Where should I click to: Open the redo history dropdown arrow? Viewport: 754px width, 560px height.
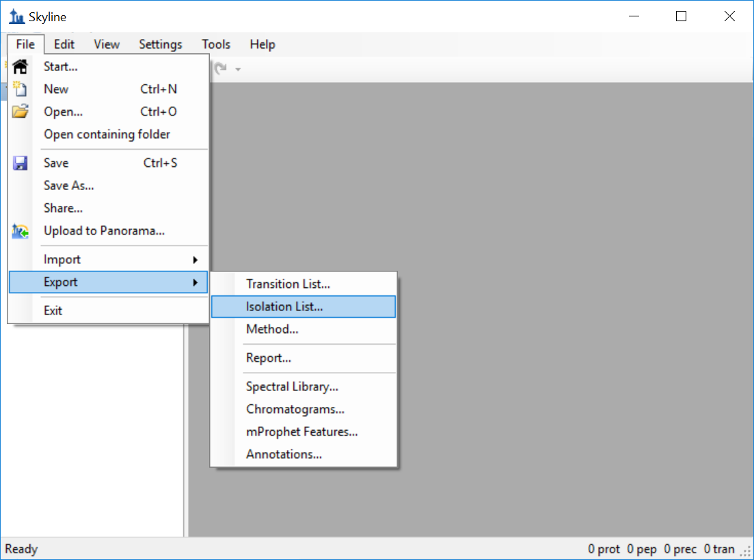click(x=238, y=69)
